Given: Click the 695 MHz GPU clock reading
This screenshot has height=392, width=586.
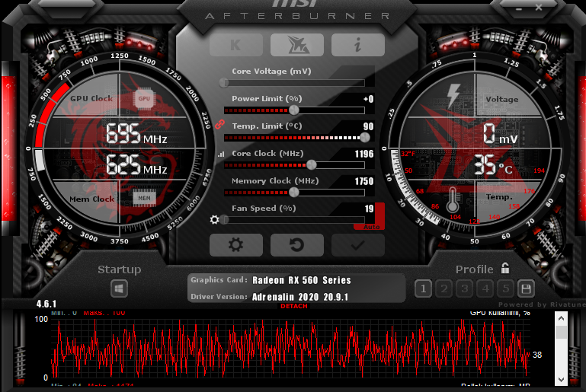Looking at the screenshot, I should tap(136, 134).
